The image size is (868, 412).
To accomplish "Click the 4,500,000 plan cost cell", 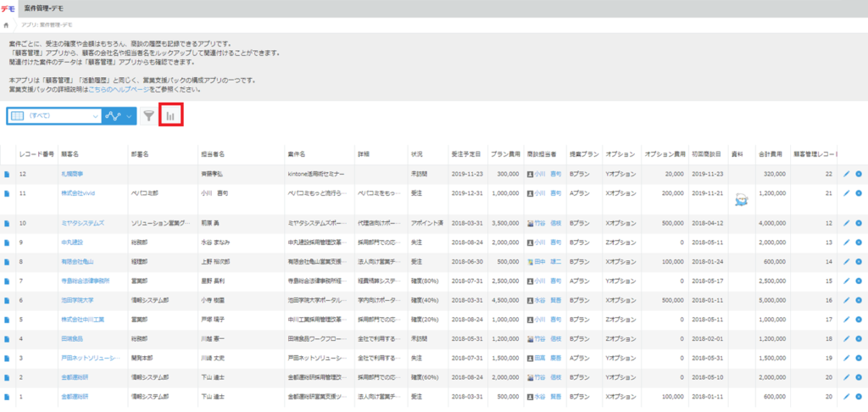I will (507, 300).
